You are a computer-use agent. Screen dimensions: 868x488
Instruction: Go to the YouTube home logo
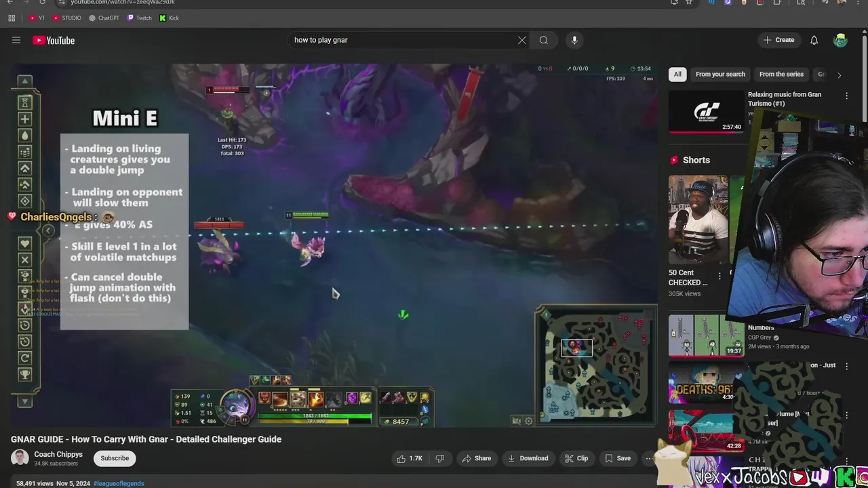tap(54, 41)
